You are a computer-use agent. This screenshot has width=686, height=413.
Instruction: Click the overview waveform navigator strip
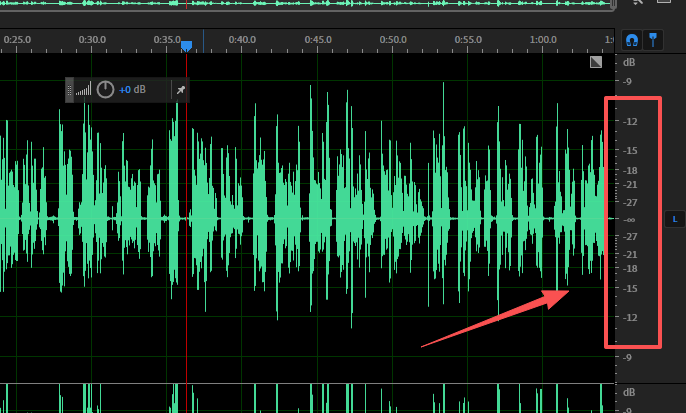(x=306, y=4)
